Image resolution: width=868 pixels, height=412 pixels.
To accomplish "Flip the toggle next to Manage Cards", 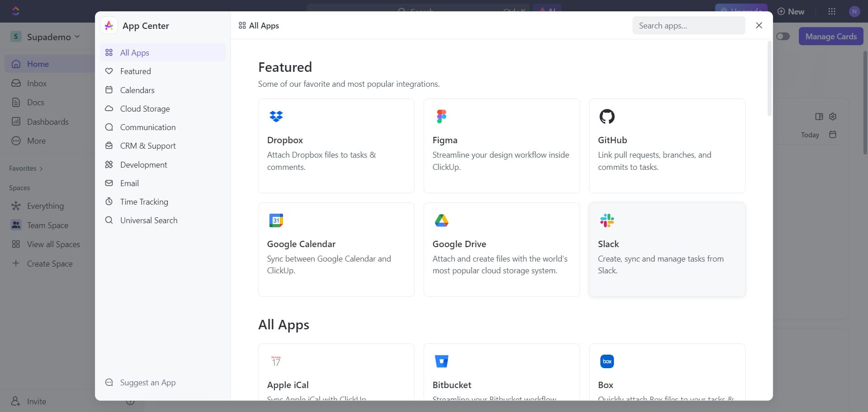I will 783,36.
